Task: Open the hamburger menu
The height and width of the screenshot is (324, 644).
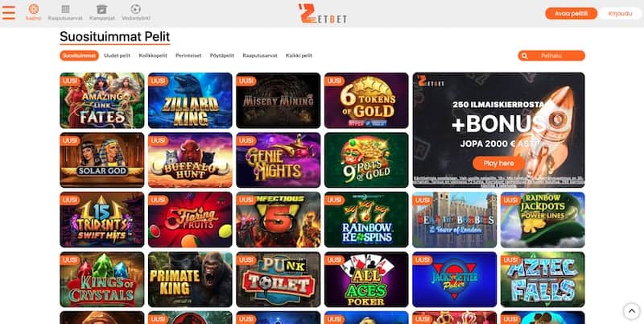Action: (9, 13)
